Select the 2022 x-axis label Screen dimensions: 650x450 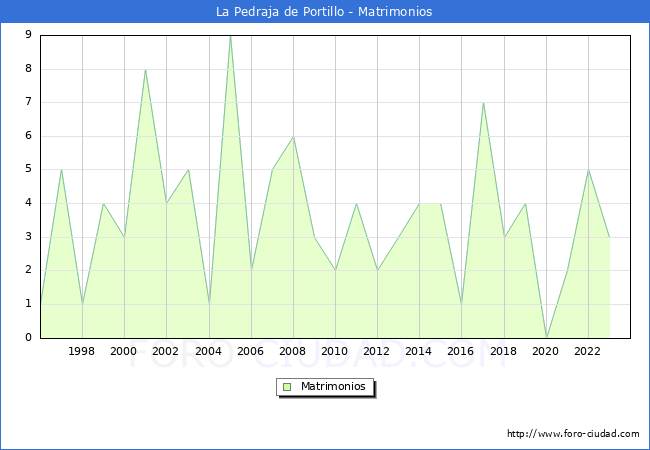pyautogui.click(x=587, y=351)
